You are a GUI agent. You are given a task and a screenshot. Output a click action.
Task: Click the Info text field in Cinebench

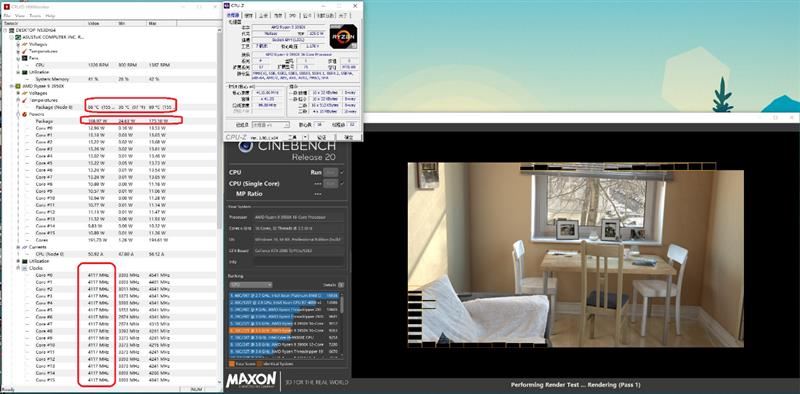pos(299,261)
